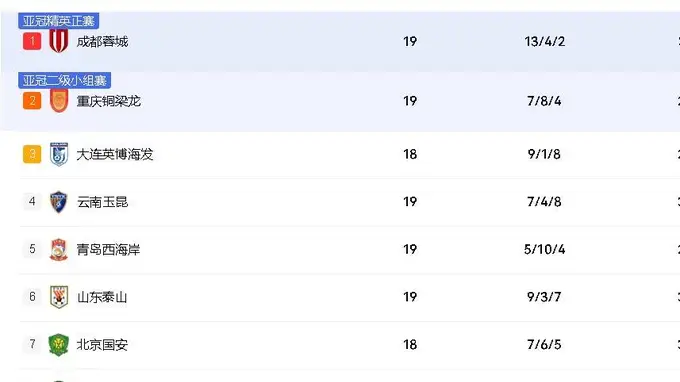Click the red rank 1 badge
The height and width of the screenshot is (382, 680).
click(32, 41)
